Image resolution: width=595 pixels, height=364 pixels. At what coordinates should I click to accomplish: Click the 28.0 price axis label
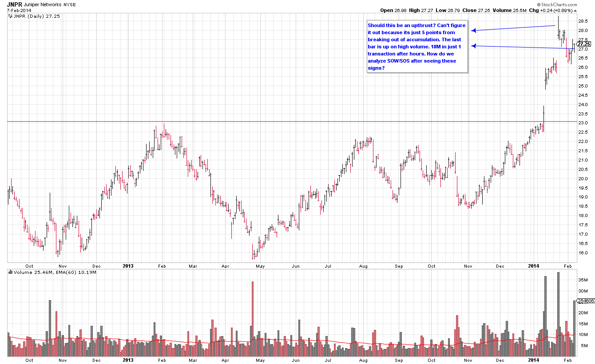point(584,30)
